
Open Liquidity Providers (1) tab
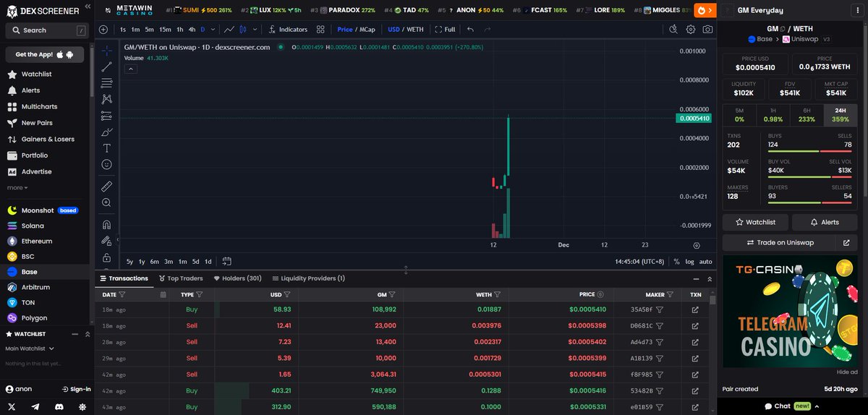point(308,278)
